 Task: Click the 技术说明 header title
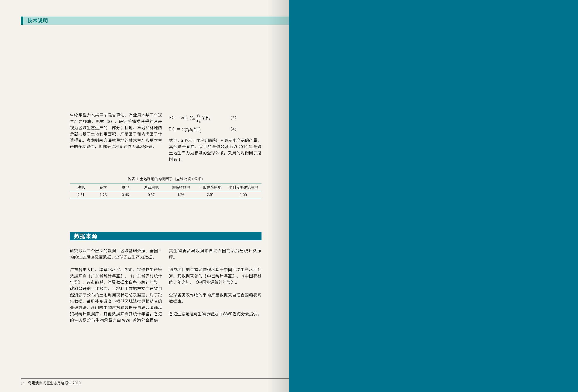pos(38,21)
